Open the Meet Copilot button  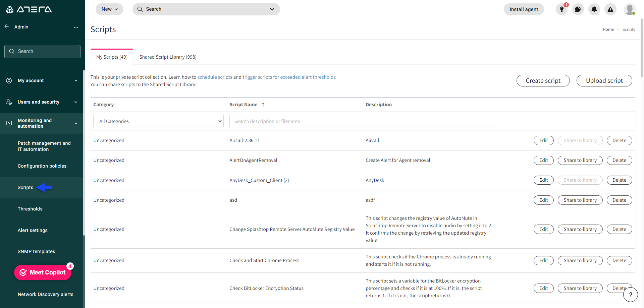coord(43,272)
